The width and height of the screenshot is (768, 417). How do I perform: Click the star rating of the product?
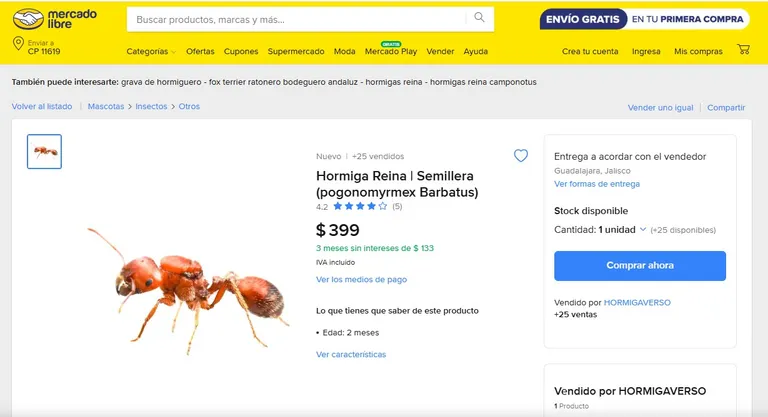click(x=360, y=206)
